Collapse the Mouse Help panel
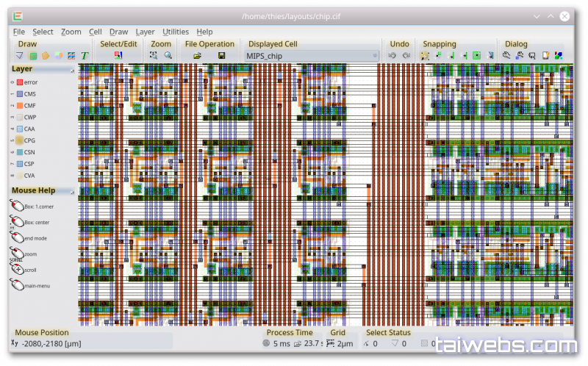The width and height of the screenshot is (588, 366). (72, 192)
